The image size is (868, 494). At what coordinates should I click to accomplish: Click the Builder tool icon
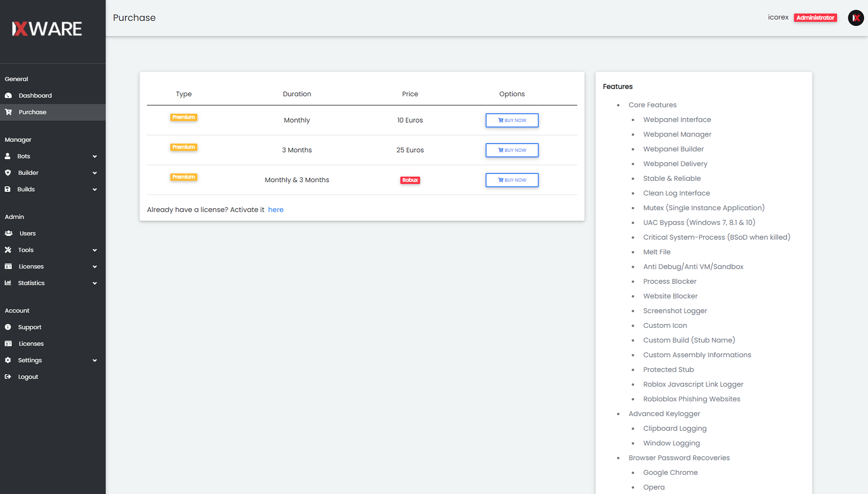coord(9,173)
